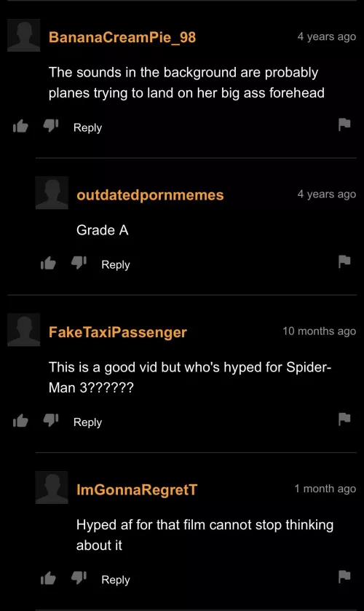Open BananaCreamPie_98's avatar image
Image resolution: width=364 pixels, height=611 pixels.
[x=24, y=36]
